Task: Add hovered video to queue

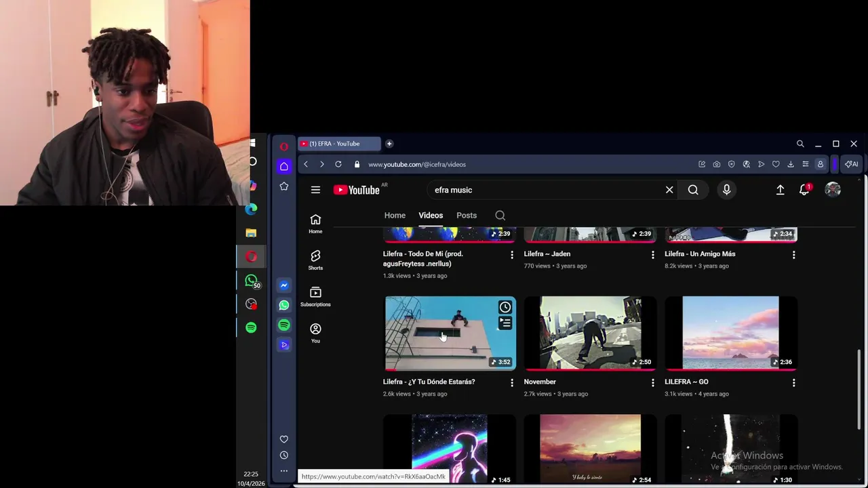Action: 505,323
